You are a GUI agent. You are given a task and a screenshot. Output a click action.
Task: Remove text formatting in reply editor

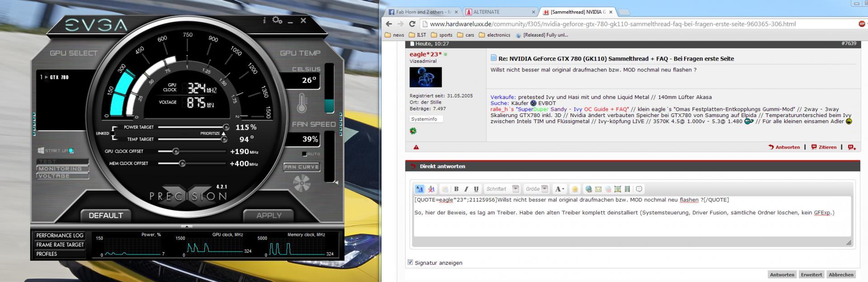431,189
